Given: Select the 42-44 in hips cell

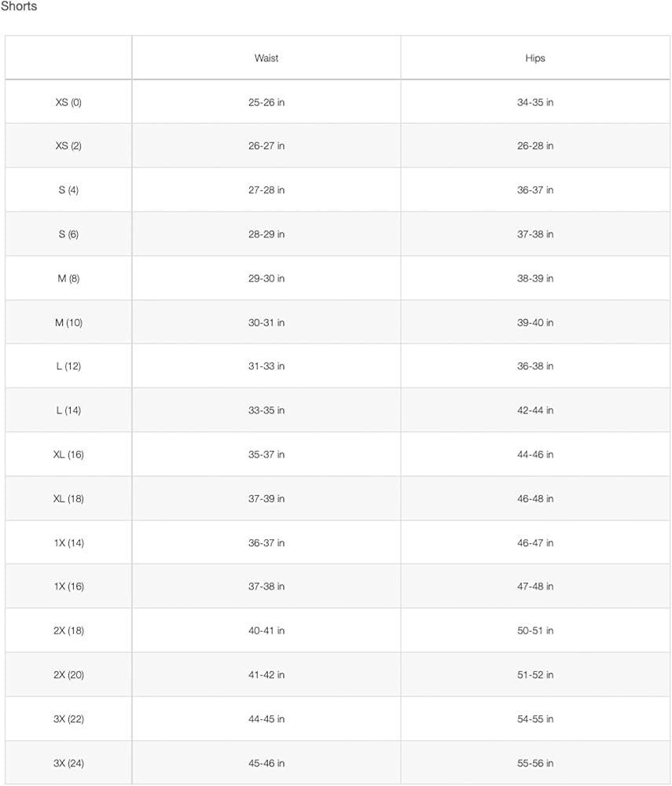Looking at the screenshot, I should pos(534,410).
